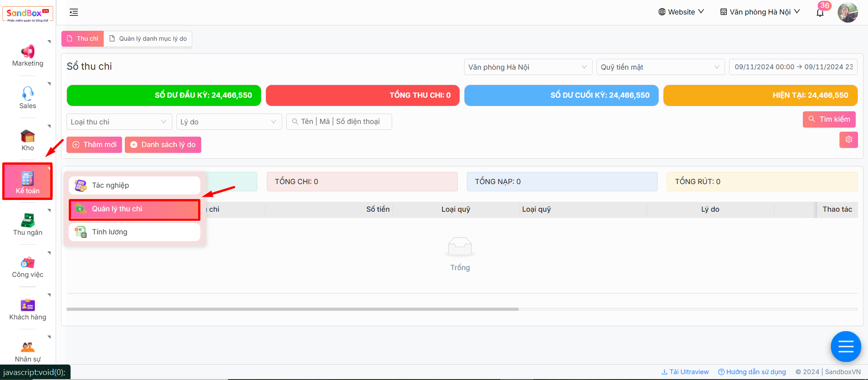The width and height of the screenshot is (868, 380).
Task: Open the Quỹ tiền mặt dropdown
Action: tap(660, 67)
